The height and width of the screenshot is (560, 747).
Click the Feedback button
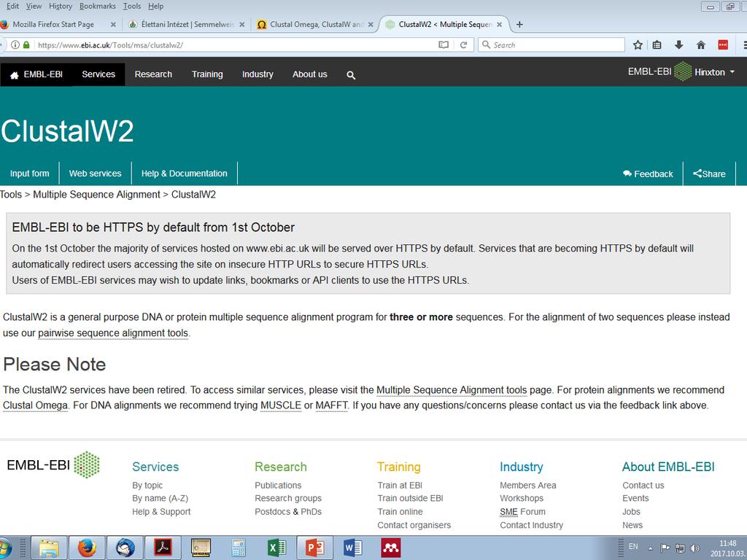pyautogui.click(x=648, y=174)
